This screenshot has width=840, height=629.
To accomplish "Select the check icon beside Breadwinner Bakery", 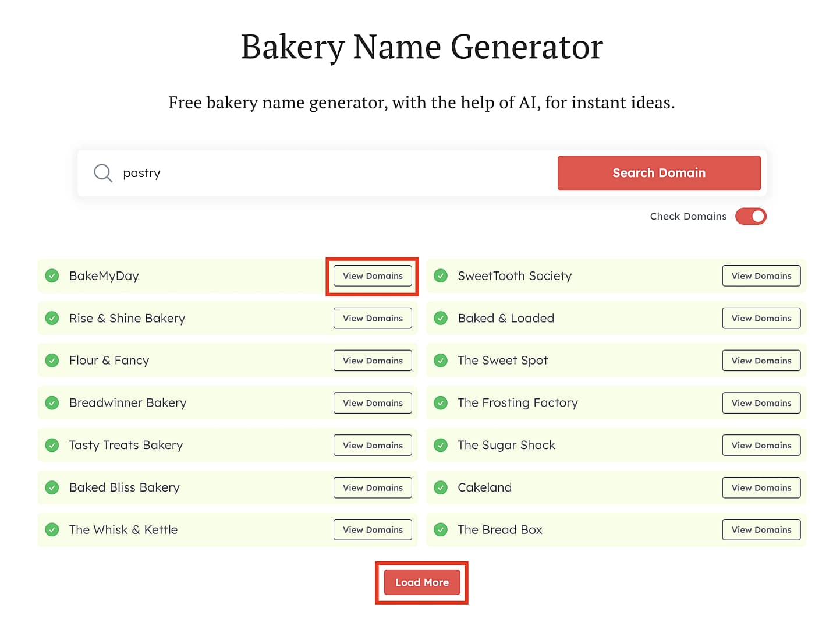I will (x=52, y=402).
